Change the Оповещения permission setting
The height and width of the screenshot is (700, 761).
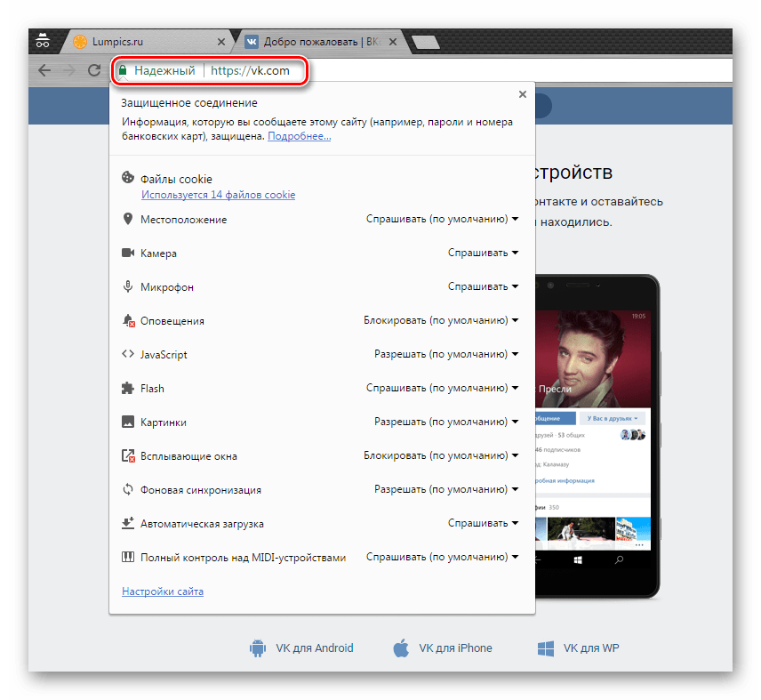(x=441, y=320)
